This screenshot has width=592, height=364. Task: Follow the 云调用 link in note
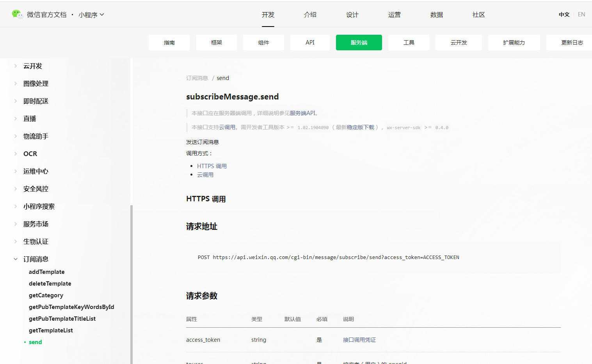(227, 127)
